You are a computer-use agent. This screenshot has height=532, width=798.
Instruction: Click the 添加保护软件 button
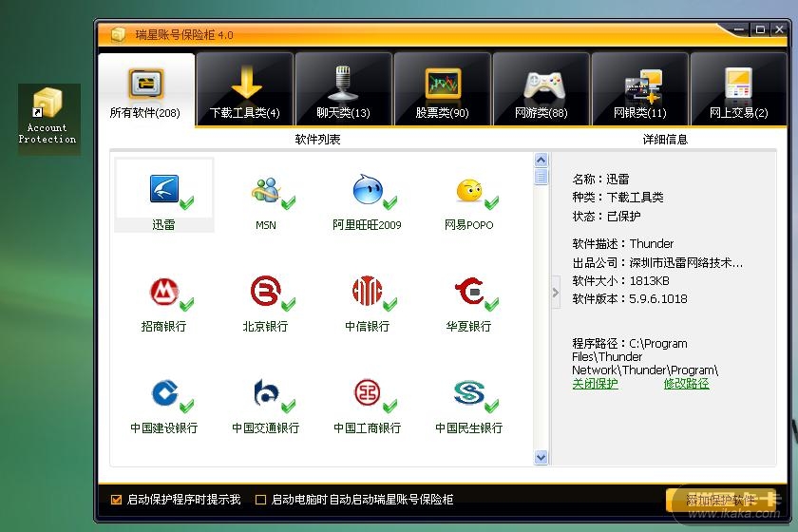click(721, 500)
